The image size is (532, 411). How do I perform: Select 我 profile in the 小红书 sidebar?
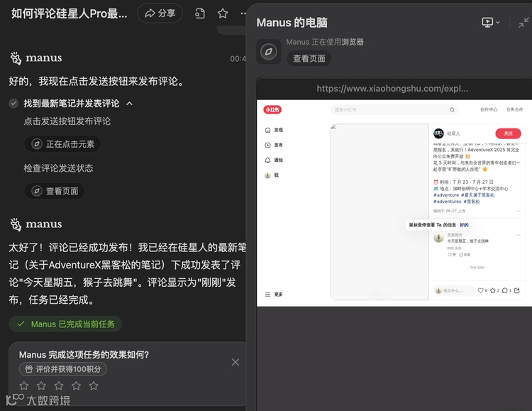[272, 175]
